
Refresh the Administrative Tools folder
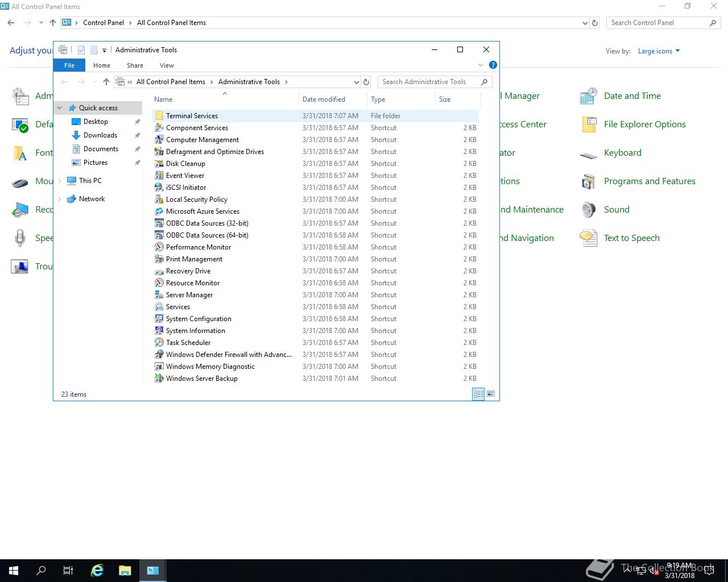366,82
